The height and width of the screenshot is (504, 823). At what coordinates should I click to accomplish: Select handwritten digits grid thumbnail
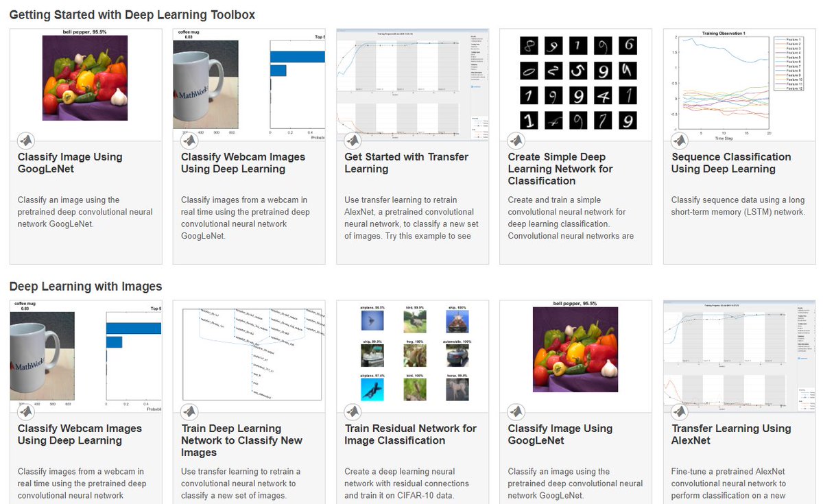point(578,82)
